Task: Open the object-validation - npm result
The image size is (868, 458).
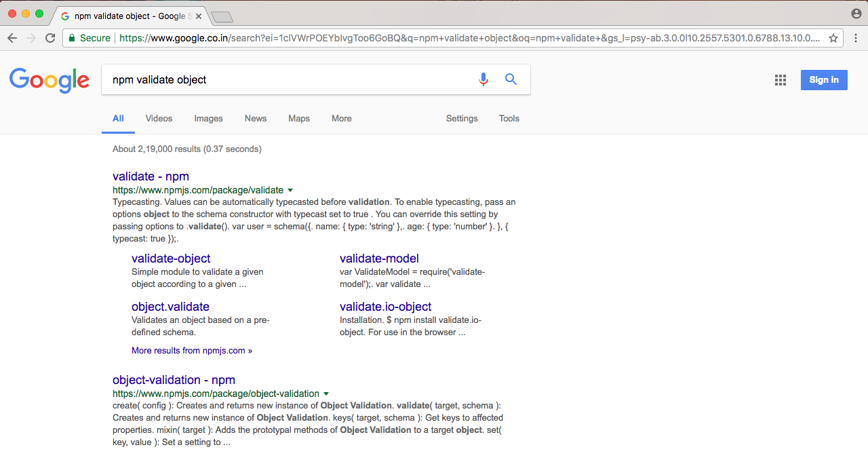Action: click(174, 380)
